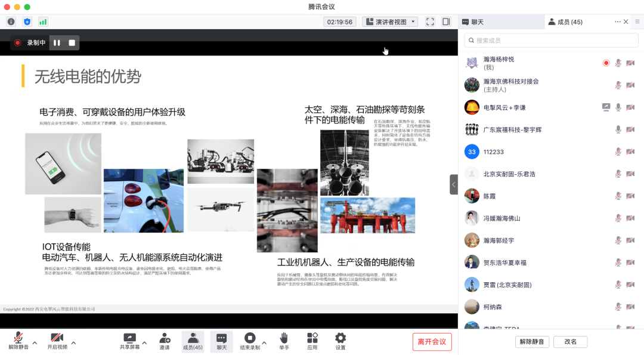
Task: Click the meeting security shield icon
Action: [26, 21]
